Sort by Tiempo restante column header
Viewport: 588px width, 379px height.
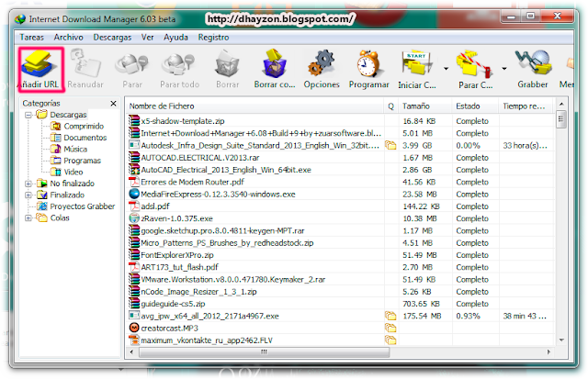coord(526,106)
